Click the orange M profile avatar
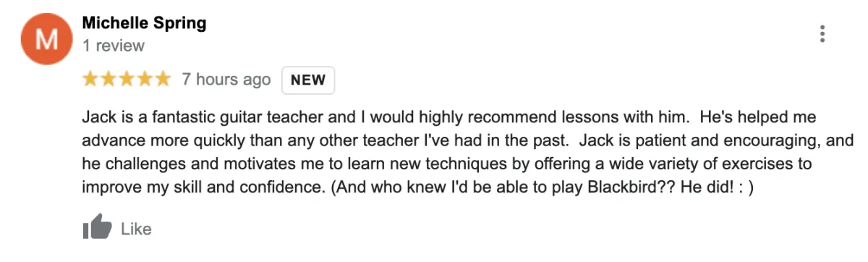Viewport: 868px width, 262px height. tap(46, 39)
